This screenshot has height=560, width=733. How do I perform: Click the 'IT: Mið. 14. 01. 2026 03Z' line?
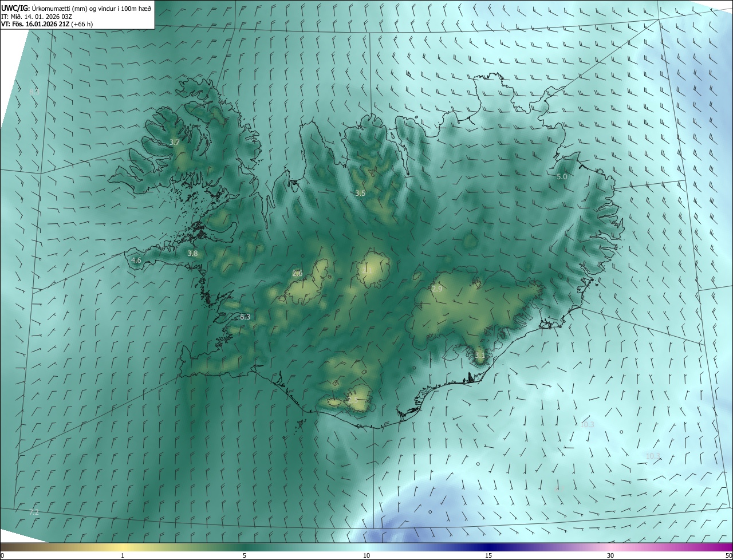pos(36,16)
